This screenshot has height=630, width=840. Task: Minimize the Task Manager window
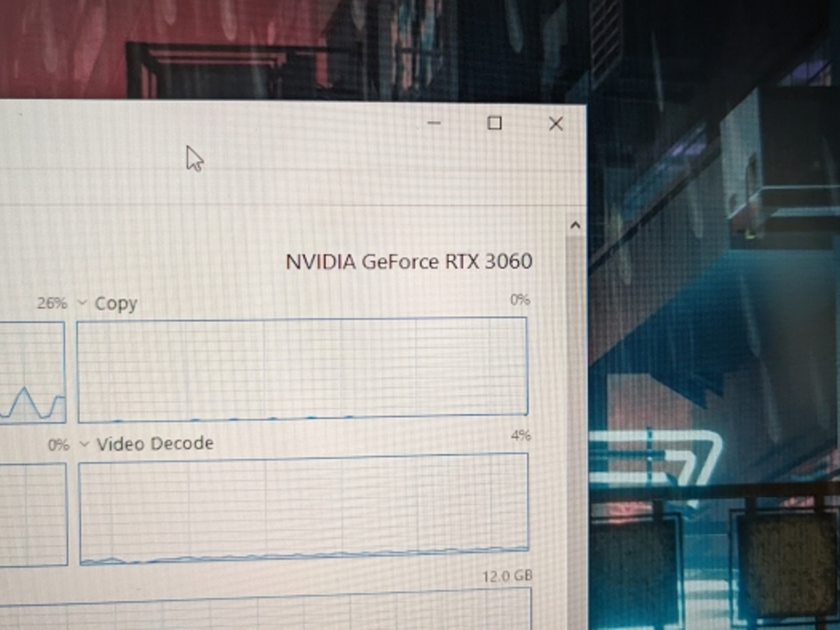(434, 123)
